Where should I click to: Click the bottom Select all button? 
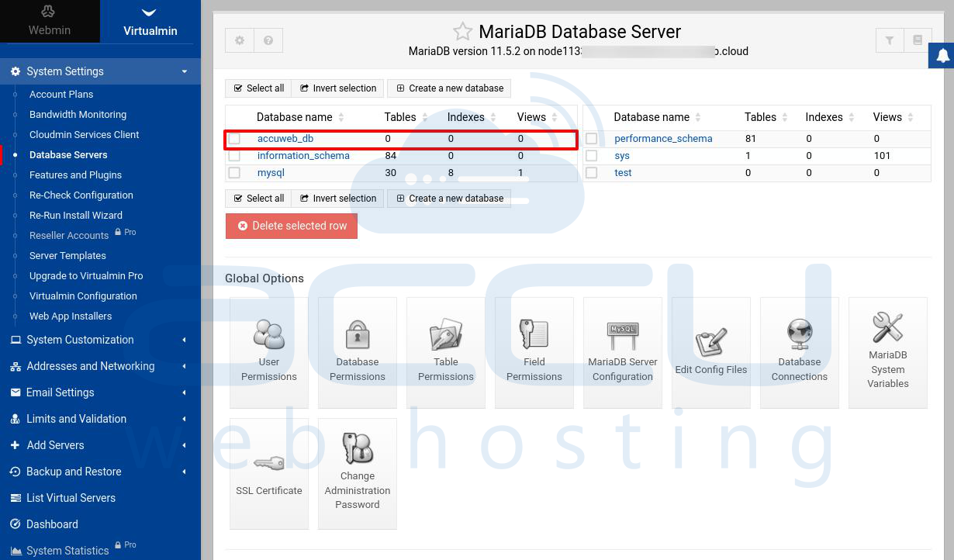pos(258,199)
